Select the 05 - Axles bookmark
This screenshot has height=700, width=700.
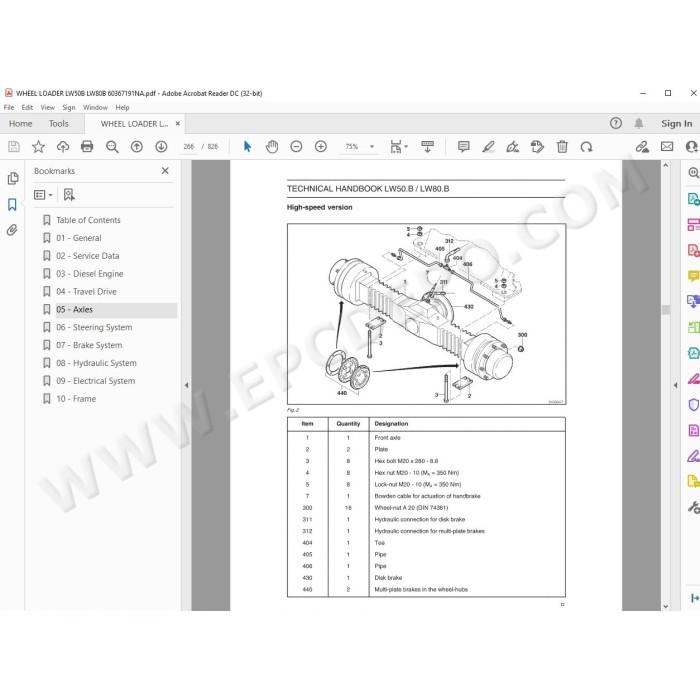74,309
